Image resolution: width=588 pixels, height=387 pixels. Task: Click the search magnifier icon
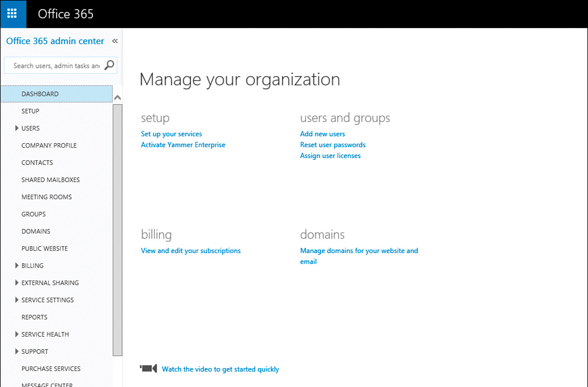109,65
